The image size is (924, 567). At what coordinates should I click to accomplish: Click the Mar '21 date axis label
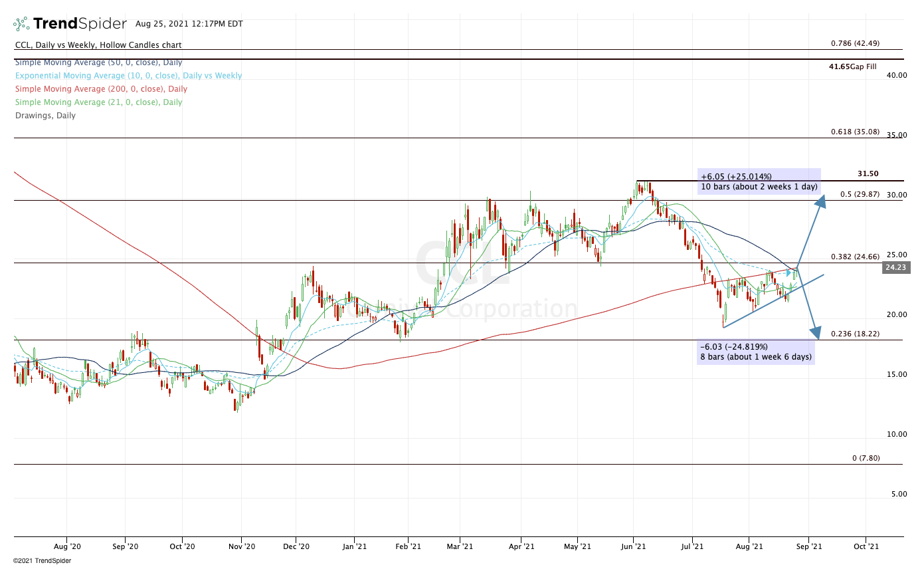tap(460, 546)
